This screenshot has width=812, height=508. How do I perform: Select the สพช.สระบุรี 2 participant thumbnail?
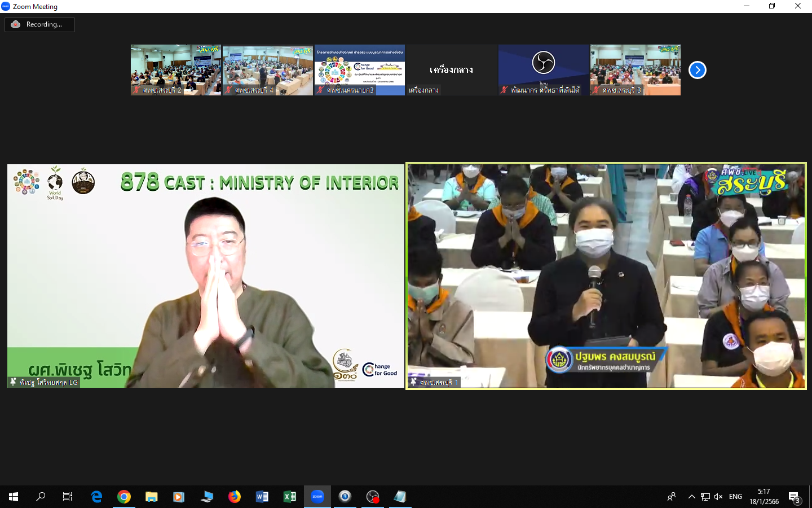[x=176, y=70]
